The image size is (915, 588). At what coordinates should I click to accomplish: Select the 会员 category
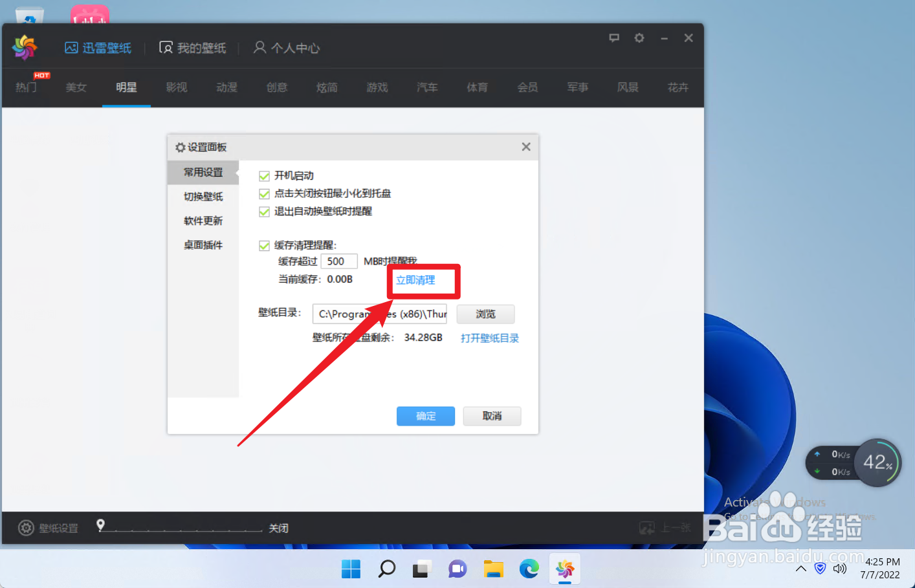pyautogui.click(x=527, y=87)
